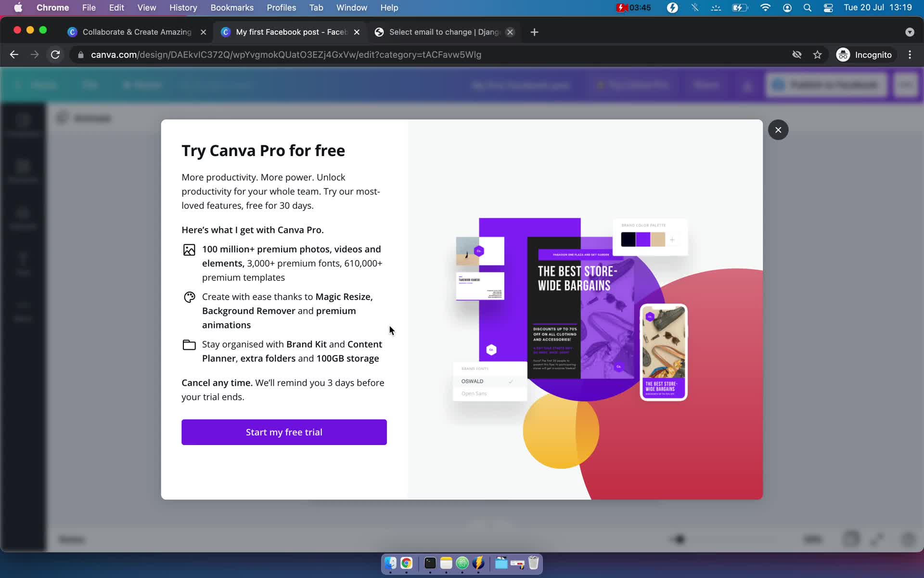Screen dimensions: 924x578
Task: Open Notes from the Dock
Action: (x=446, y=563)
